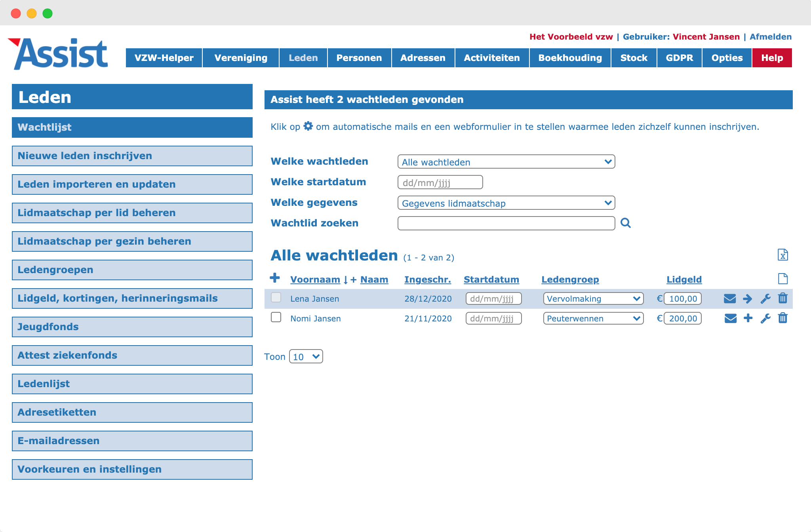This screenshot has height=532, width=811.
Task: Open Lidgeld, kortingen, herinneringsmails
Action: click(x=132, y=298)
